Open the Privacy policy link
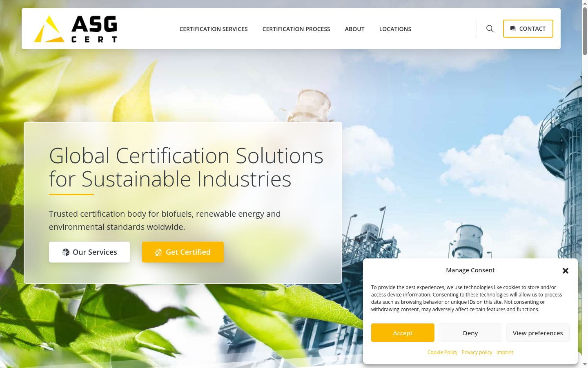The image size is (588, 368). pos(477,352)
